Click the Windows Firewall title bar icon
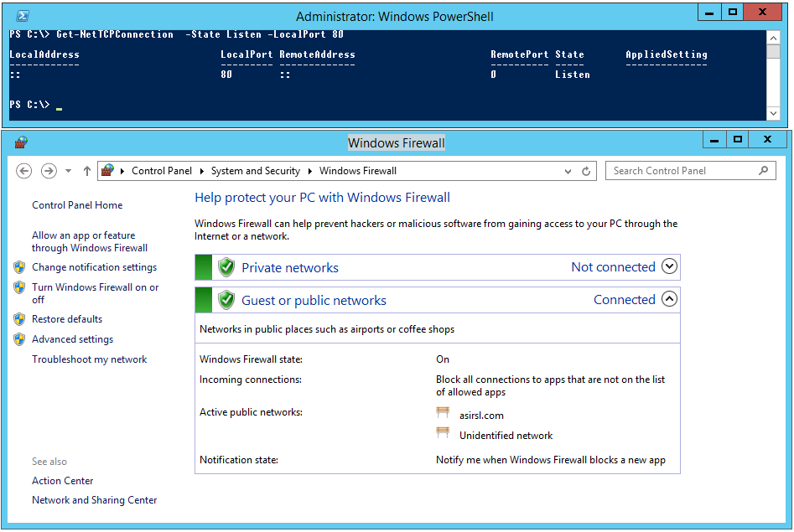The width and height of the screenshot is (794, 532). [21, 142]
